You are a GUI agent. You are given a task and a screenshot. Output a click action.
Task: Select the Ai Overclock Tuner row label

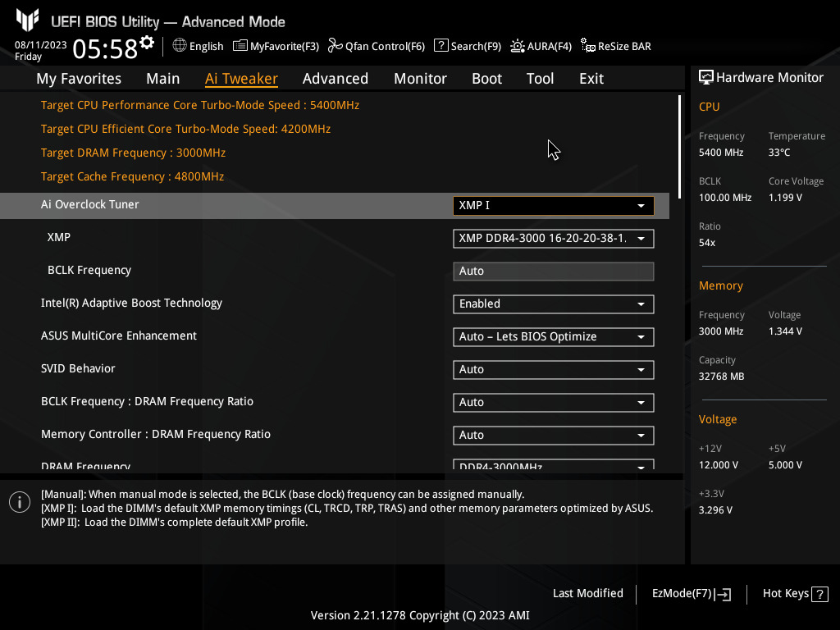tap(90, 204)
